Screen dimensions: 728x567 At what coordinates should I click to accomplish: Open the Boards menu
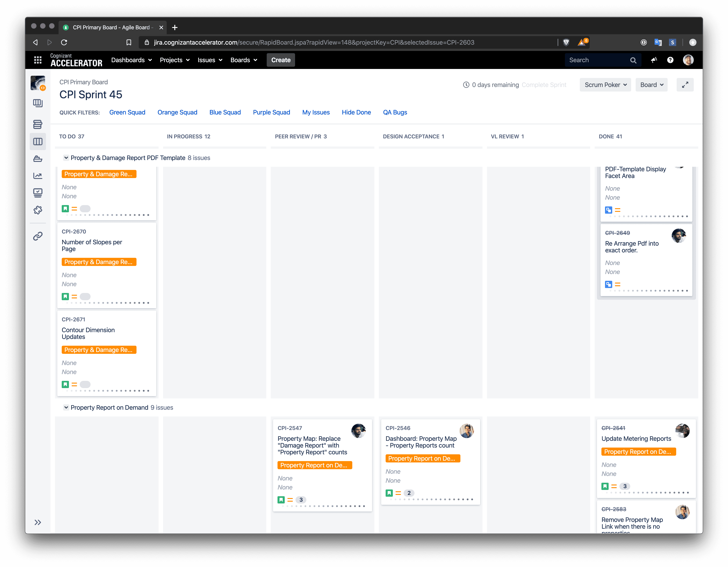(x=244, y=60)
